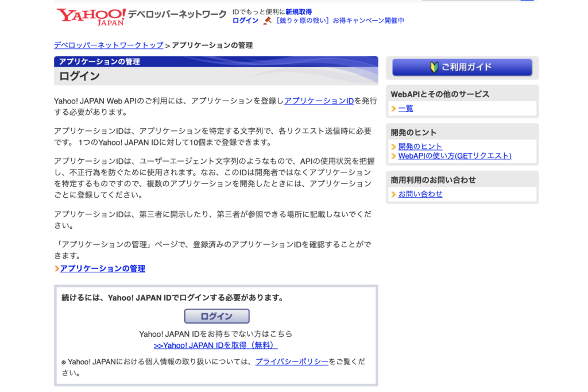Screen dimensions: 588x392
Task: Click the beginner mark icon on guide button
Action: [x=434, y=67]
